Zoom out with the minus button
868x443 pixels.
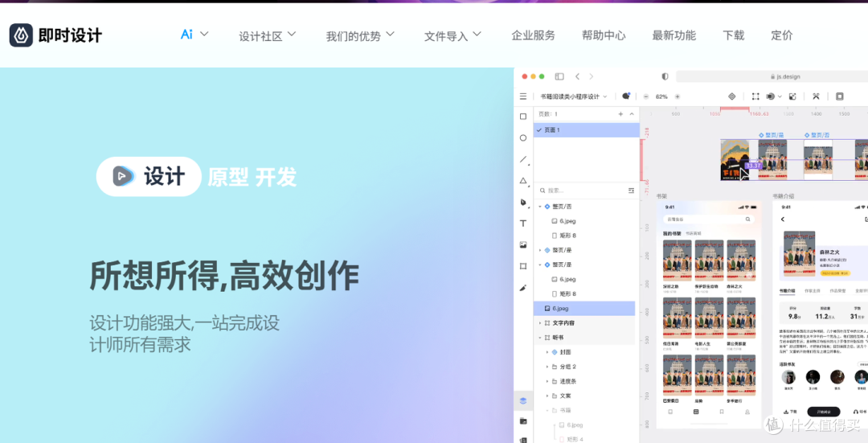[646, 96]
